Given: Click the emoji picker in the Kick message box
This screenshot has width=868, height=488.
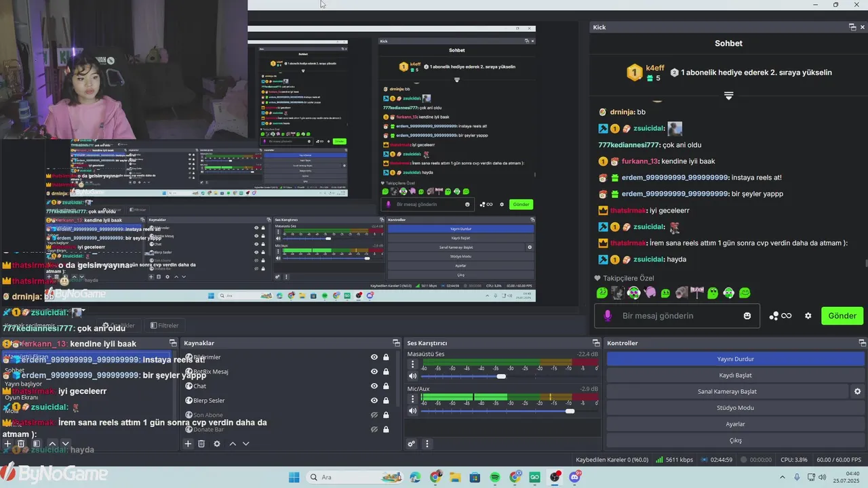Looking at the screenshot, I should tap(747, 316).
